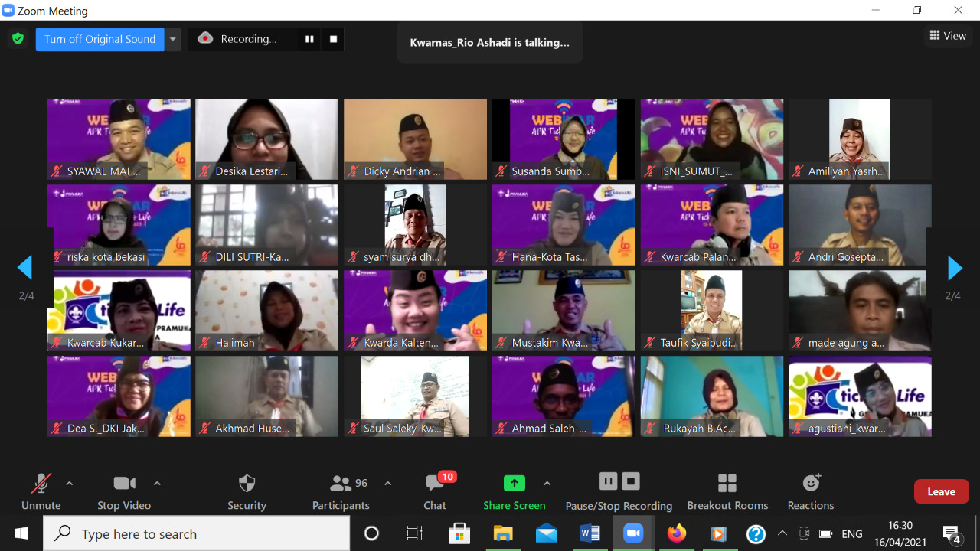Expand Share Screen options caret
This screenshot has width=980, height=551.
[547, 484]
